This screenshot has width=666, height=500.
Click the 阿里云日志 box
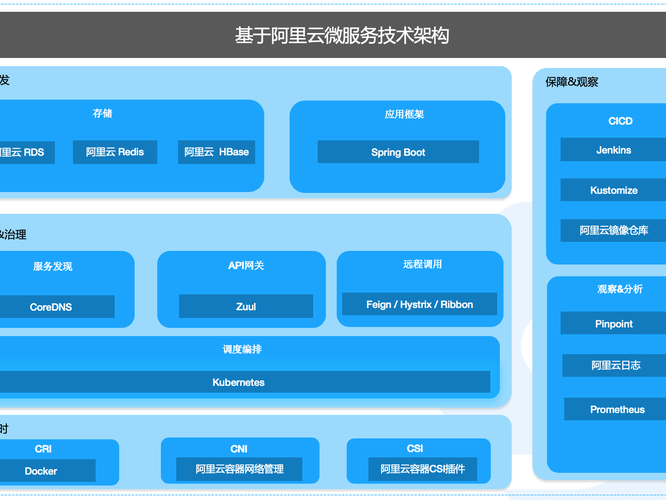pos(614,365)
